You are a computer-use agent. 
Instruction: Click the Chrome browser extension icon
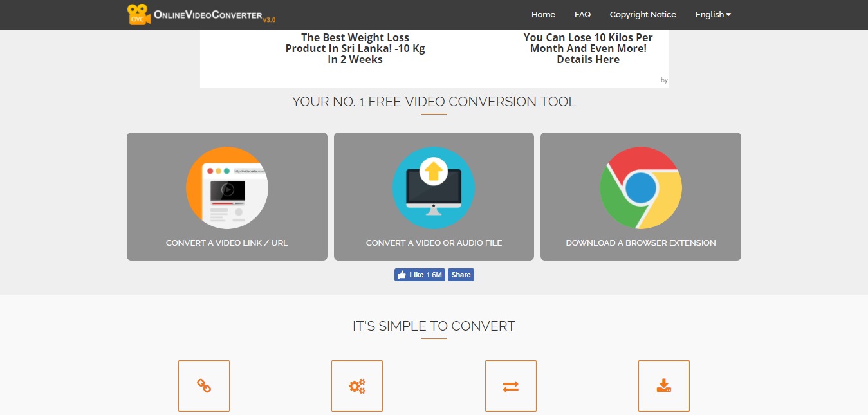(x=640, y=188)
